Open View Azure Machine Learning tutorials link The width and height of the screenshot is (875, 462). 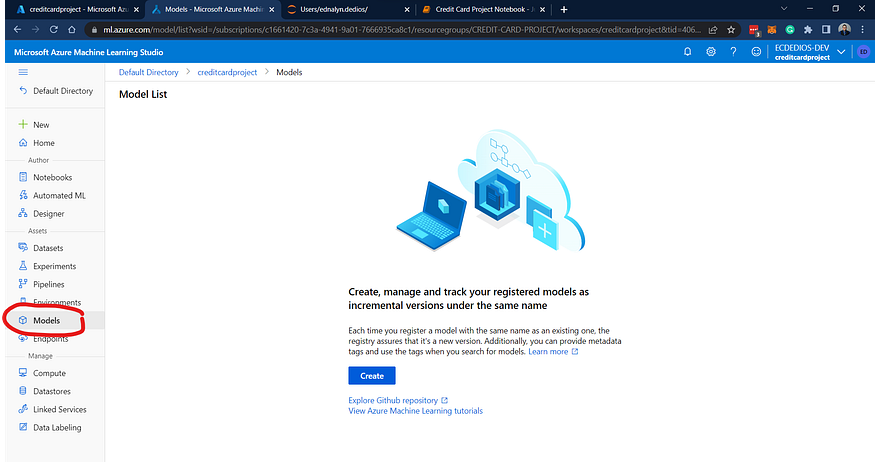[415, 411]
